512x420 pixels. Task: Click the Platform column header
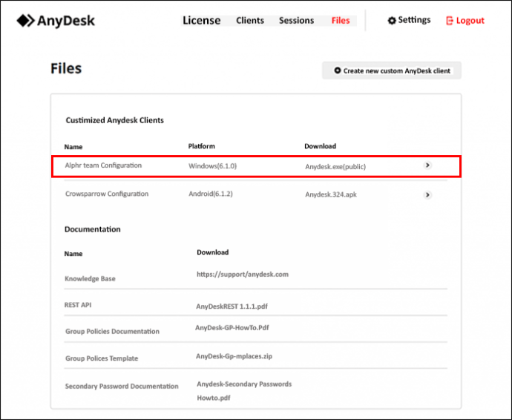pos(202,146)
